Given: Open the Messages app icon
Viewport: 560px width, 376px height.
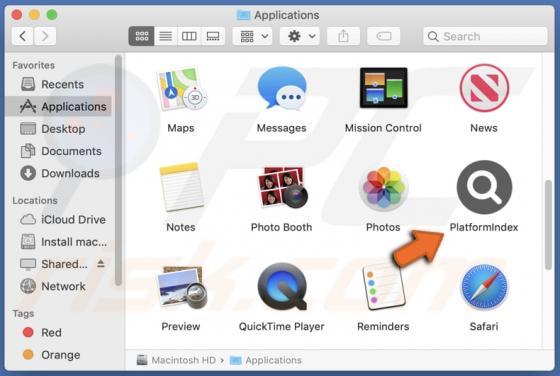Looking at the screenshot, I should pyautogui.click(x=282, y=88).
